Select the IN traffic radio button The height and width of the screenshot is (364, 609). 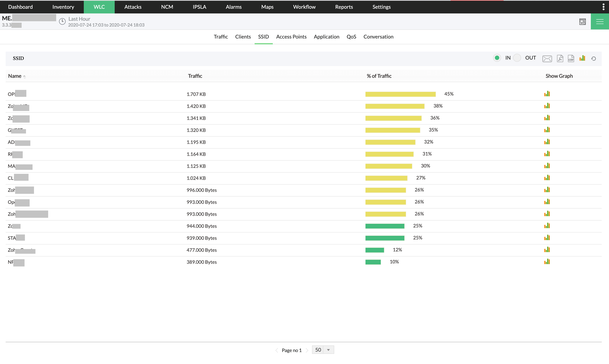(497, 58)
